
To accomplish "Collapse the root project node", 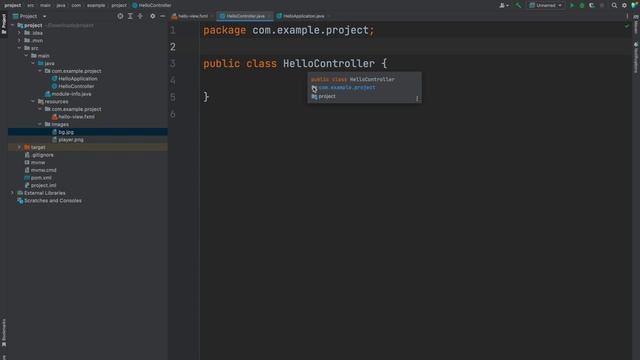I will click(12, 25).
